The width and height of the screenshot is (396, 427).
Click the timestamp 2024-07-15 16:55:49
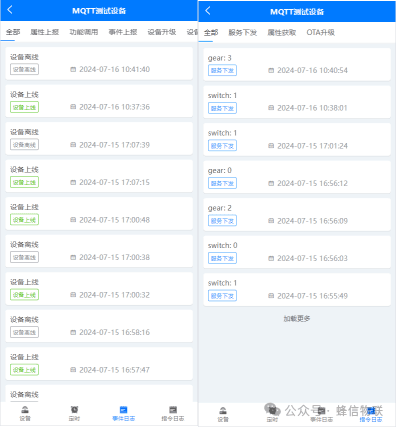point(313,296)
